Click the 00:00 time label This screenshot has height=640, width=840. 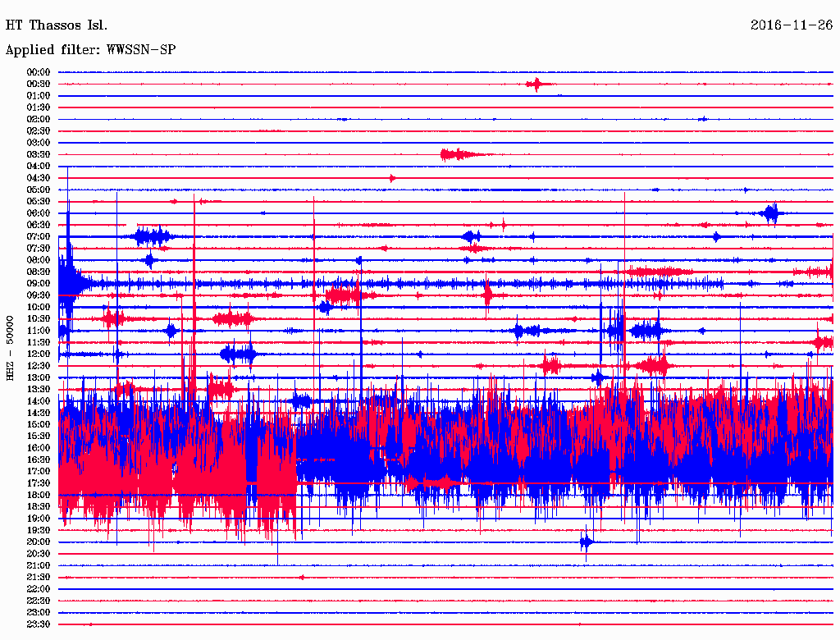(39, 72)
